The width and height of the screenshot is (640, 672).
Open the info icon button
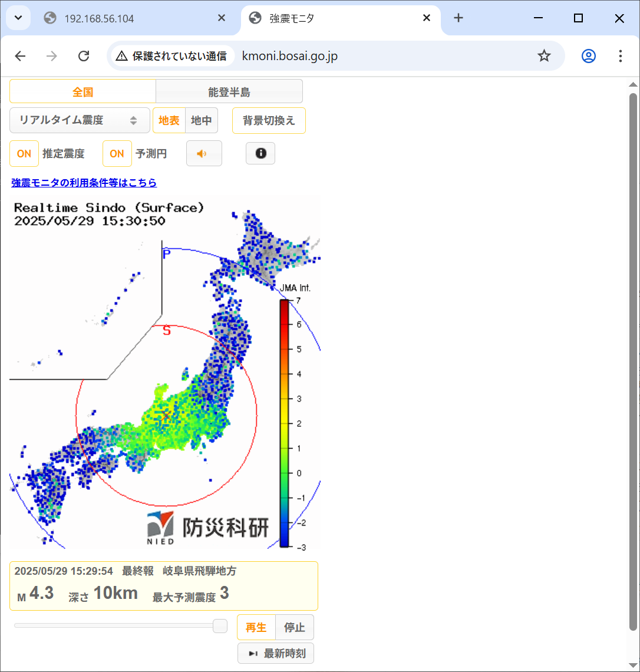click(260, 154)
